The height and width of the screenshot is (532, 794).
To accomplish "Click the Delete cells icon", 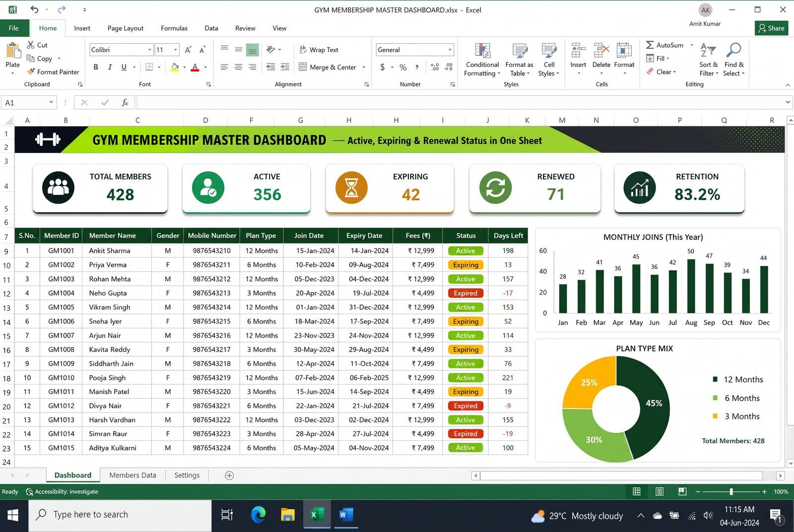I will coord(601,51).
